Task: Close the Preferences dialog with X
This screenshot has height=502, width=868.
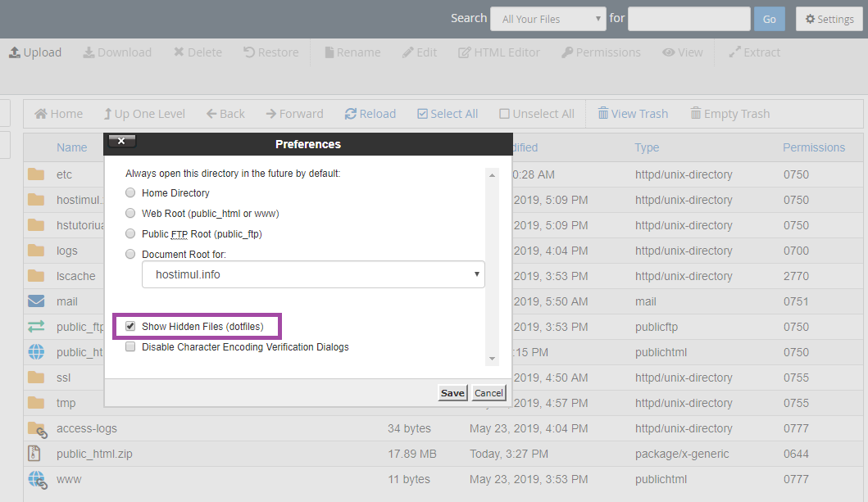Action: pos(121,142)
